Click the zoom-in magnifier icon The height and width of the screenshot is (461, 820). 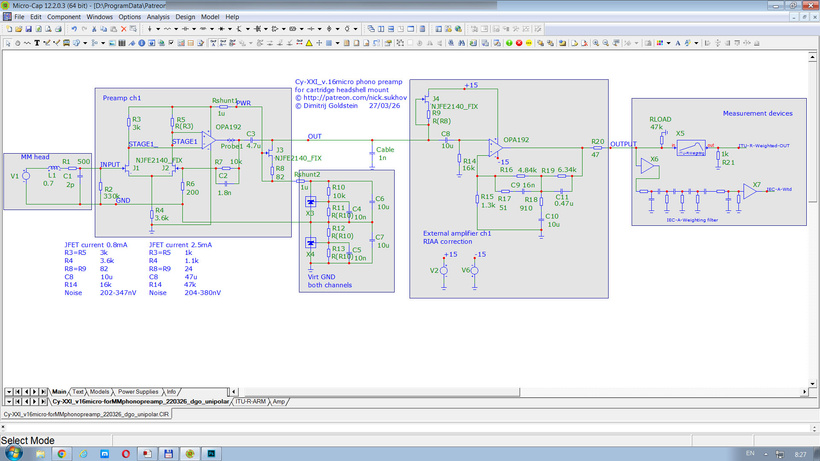tap(596, 43)
